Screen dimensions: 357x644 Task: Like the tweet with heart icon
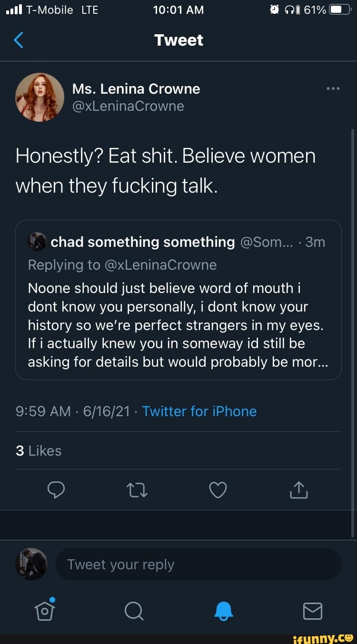218,489
